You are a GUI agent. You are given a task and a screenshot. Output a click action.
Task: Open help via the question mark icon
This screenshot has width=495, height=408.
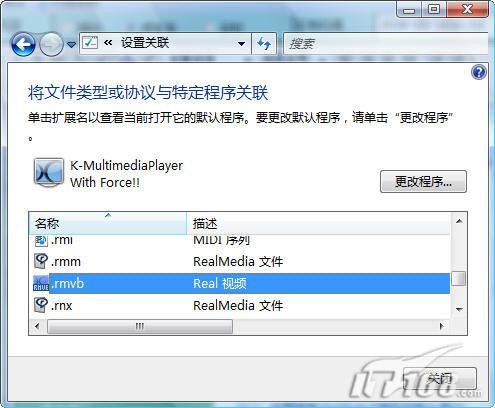click(479, 72)
